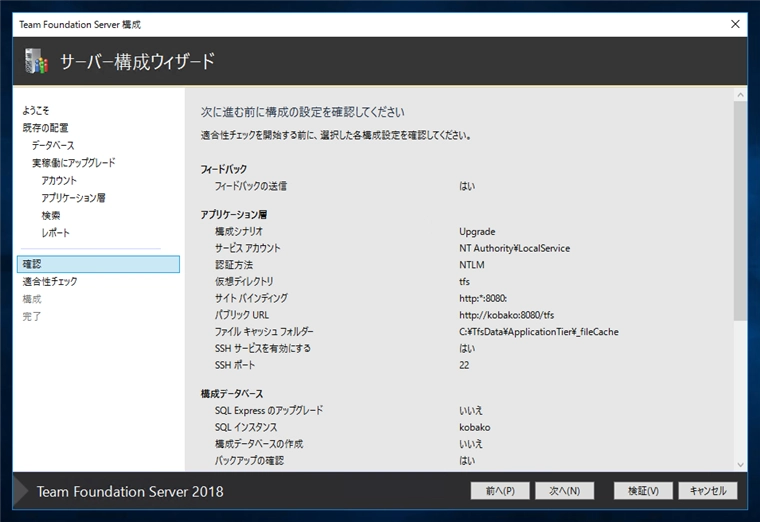760x522 pixels.
Task: Click the kobako SQL instance value
Action: (475, 427)
